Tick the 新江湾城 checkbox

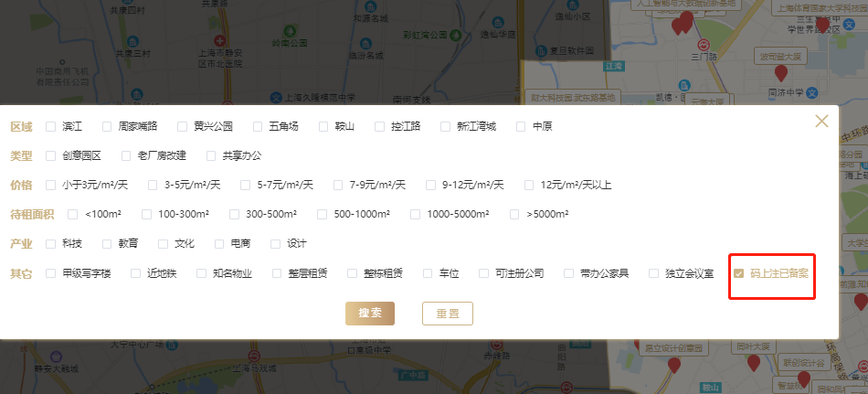tap(445, 126)
